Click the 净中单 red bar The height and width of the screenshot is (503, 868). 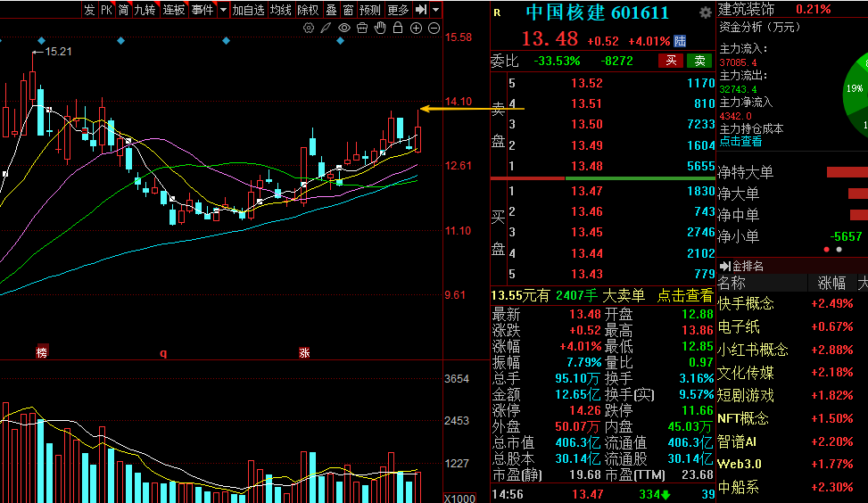[859, 215]
